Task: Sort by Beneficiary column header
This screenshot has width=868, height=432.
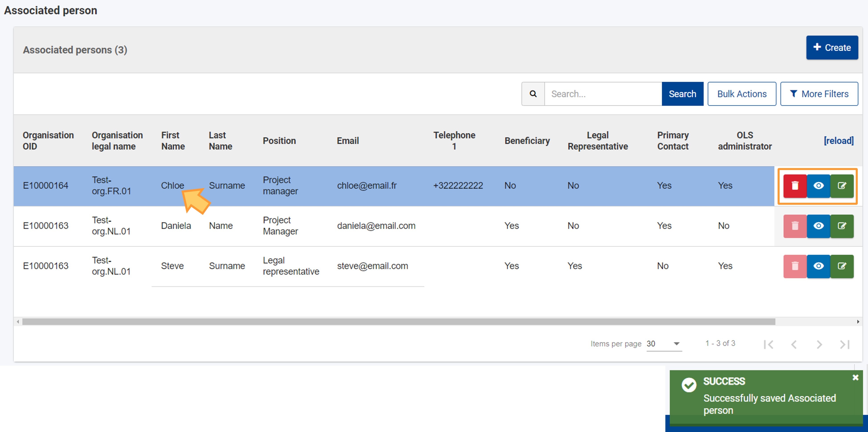Action: [527, 141]
